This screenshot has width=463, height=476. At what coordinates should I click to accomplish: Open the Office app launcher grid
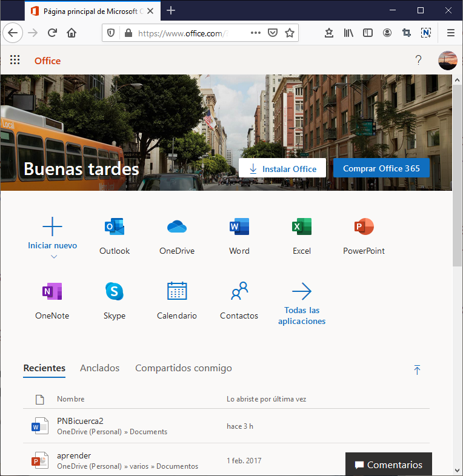15,60
